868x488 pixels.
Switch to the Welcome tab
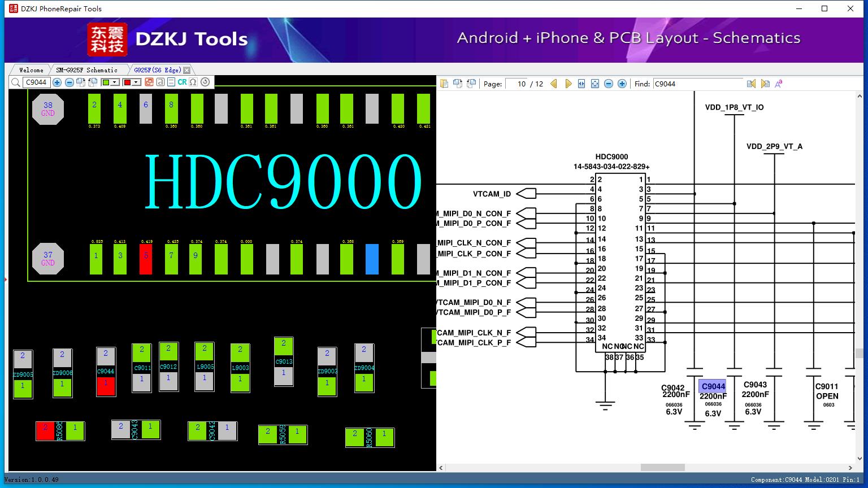tap(31, 70)
